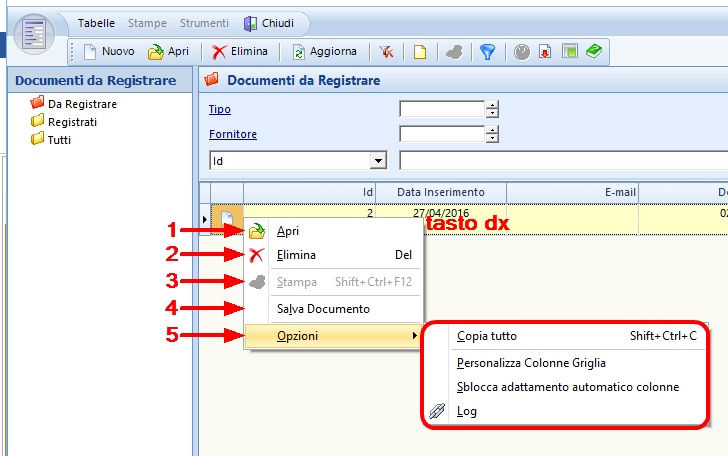Screen dimensions: 728x456
Task: Select Personalizza Colonne Griglia option
Action: (531, 363)
